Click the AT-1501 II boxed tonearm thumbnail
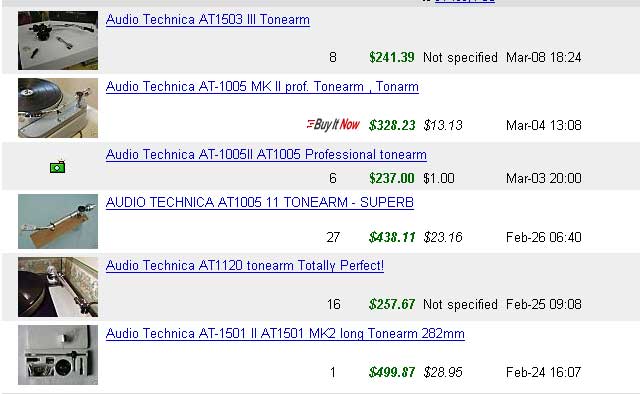The height and width of the screenshot is (394, 640). [x=58, y=355]
